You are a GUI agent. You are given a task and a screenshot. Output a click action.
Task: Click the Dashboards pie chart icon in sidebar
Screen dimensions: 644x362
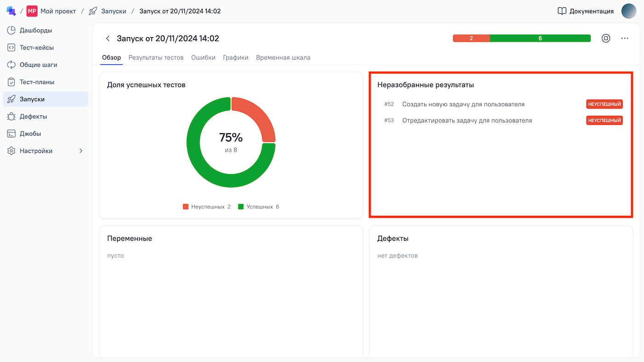11,30
